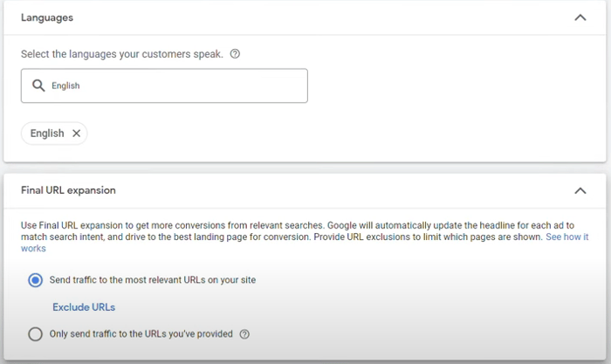
Task: Click the Final URL expansion header title
Action: tap(68, 190)
